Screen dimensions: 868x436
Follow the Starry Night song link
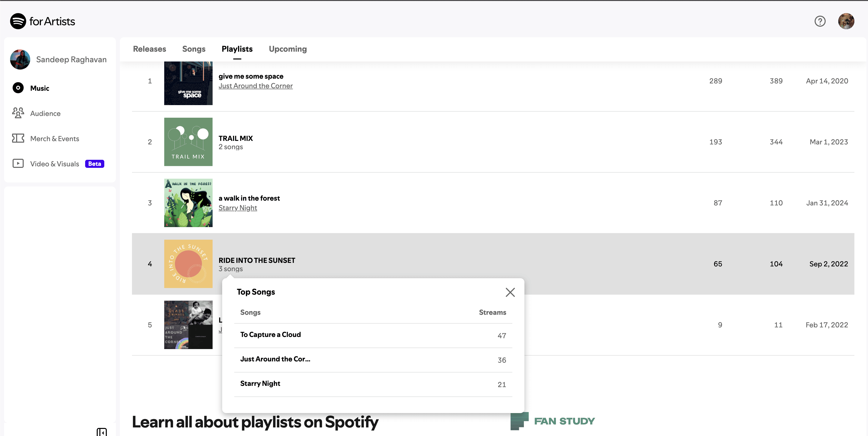pos(238,208)
